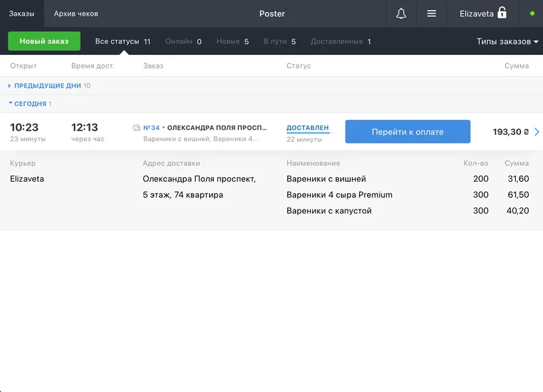The image size is (543, 392).
Task: Switch to the Архив чеков tab
Action: click(76, 14)
